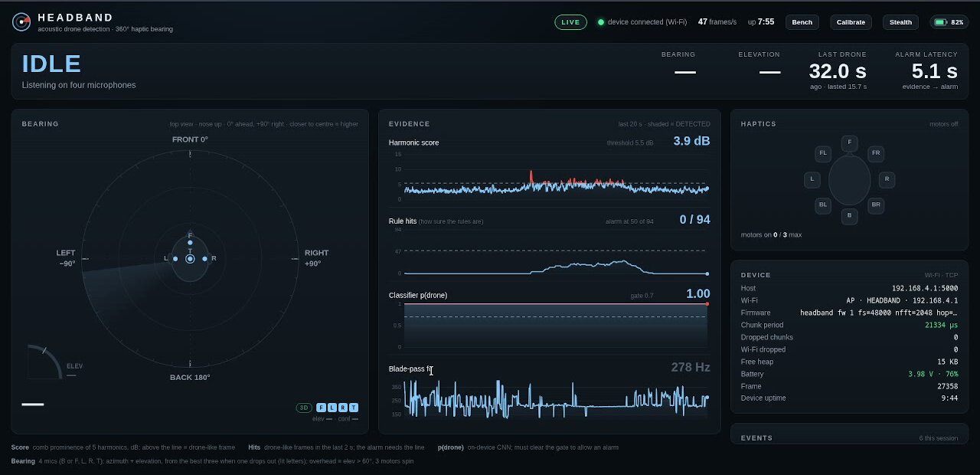Click the Free heap 15 KB value
This screenshot has width=980, height=475.
tap(947, 362)
